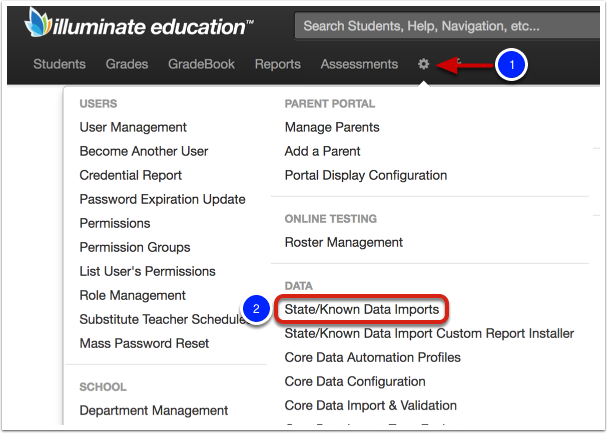Select Password Expiration Update
The height and width of the screenshot is (433, 607).
(x=163, y=199)
